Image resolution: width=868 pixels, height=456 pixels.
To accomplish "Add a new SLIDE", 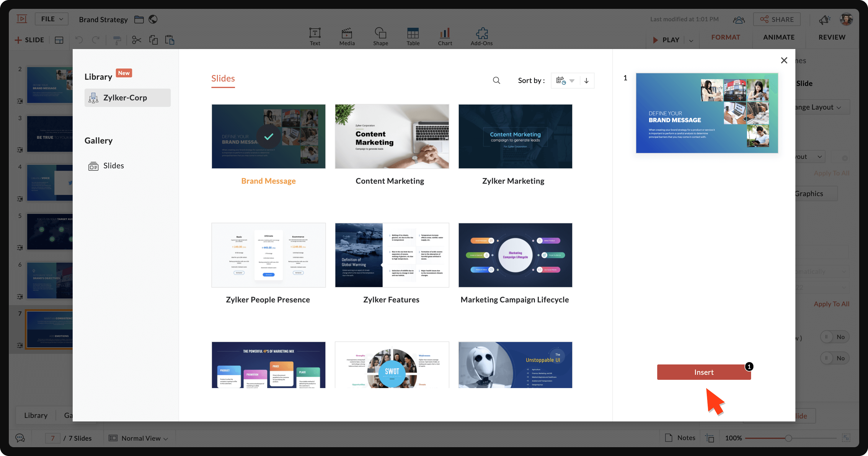I will pos(29,40).
